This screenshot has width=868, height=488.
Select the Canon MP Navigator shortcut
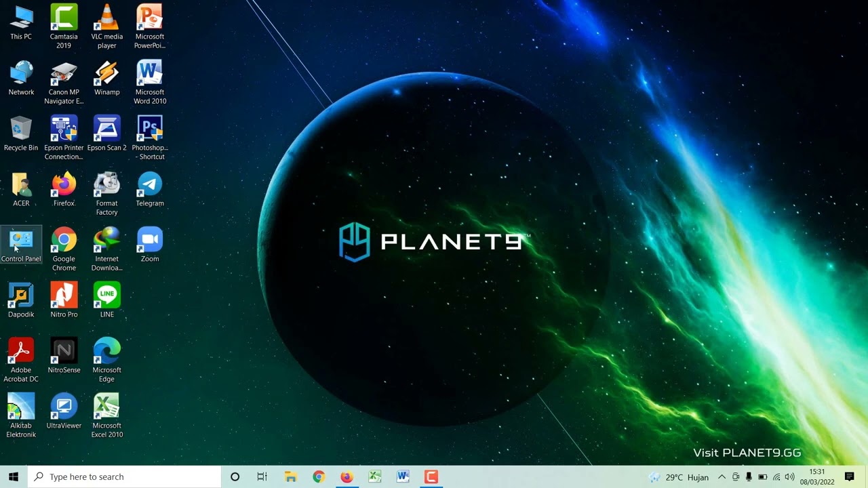coord(64,83)
